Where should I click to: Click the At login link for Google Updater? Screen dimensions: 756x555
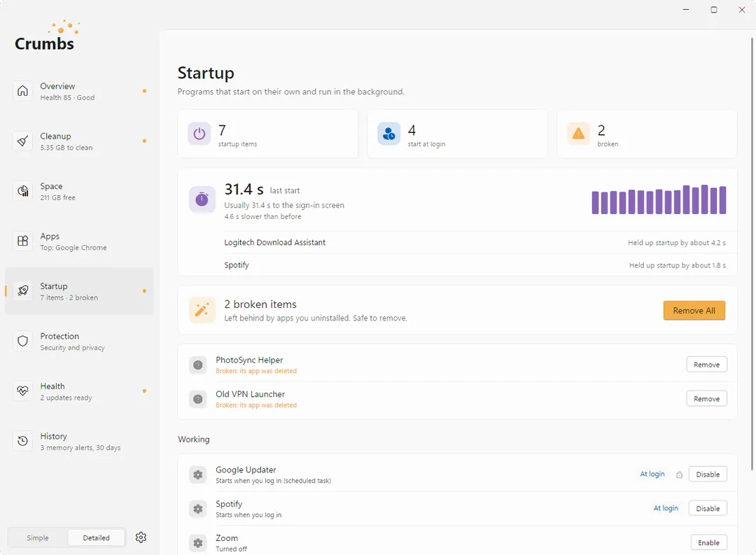point(652,474)
